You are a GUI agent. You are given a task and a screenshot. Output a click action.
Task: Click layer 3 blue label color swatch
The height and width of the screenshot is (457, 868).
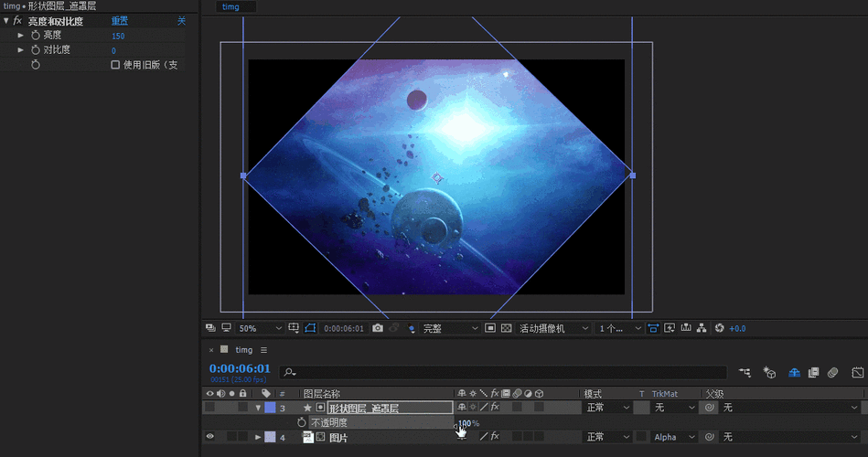click(270, 408)
